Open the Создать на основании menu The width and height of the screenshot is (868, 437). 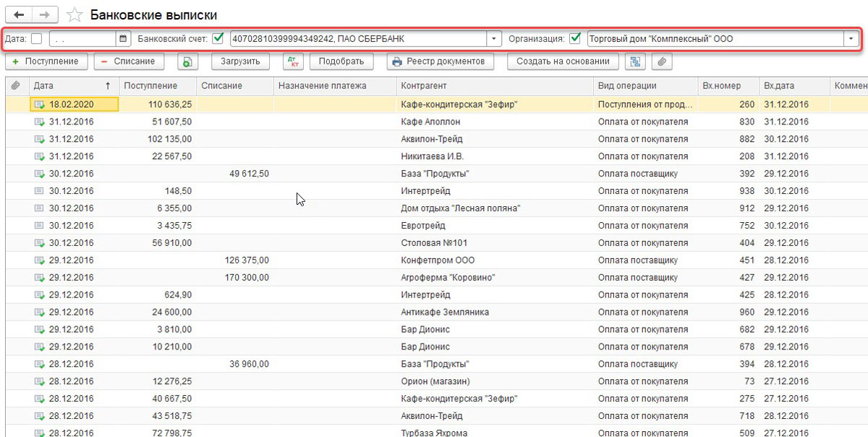coord(567,62)
